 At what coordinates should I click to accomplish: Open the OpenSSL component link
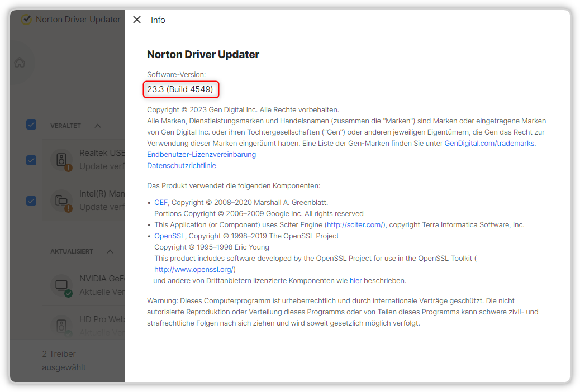(x=169, y=236)
